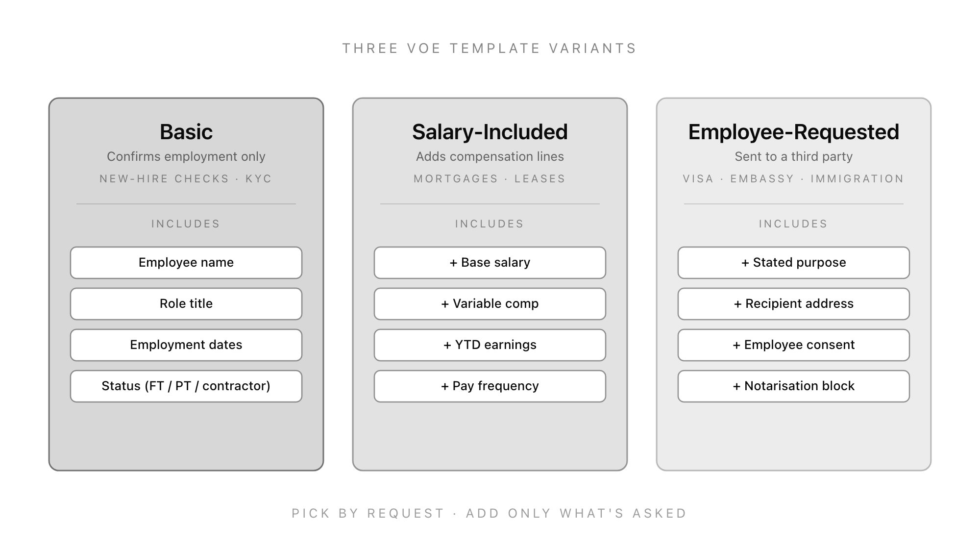Select the 'Mortgages · Leases' tag line
This screenshot has width=980, height=549.
[490, 179]
